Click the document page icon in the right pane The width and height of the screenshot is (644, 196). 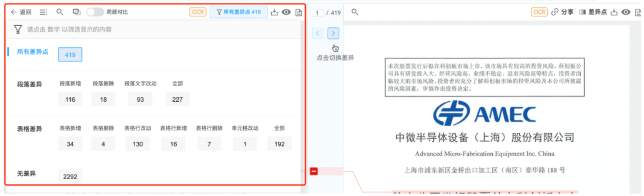tap(638, 12)
